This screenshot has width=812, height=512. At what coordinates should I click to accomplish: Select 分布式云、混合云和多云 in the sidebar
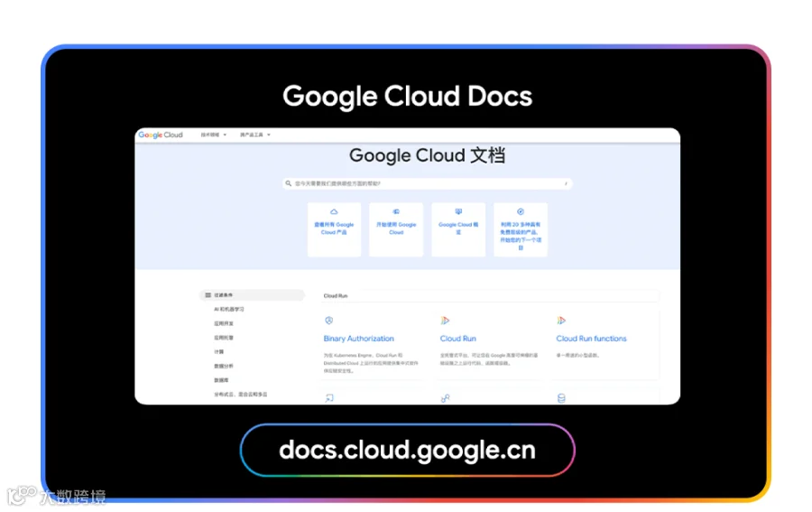pyautogui.click(x=241, y=395)
